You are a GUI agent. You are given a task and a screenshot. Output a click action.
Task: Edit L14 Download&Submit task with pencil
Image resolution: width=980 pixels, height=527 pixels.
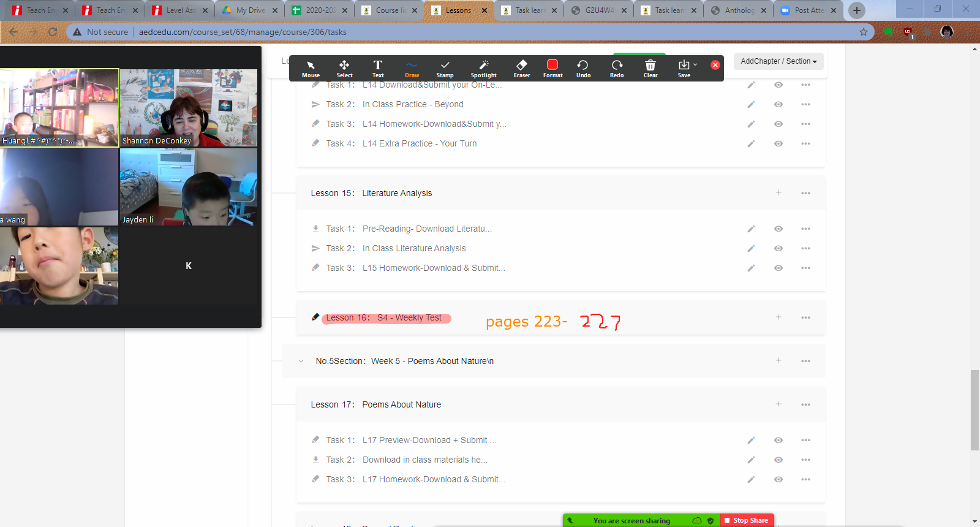751,85
